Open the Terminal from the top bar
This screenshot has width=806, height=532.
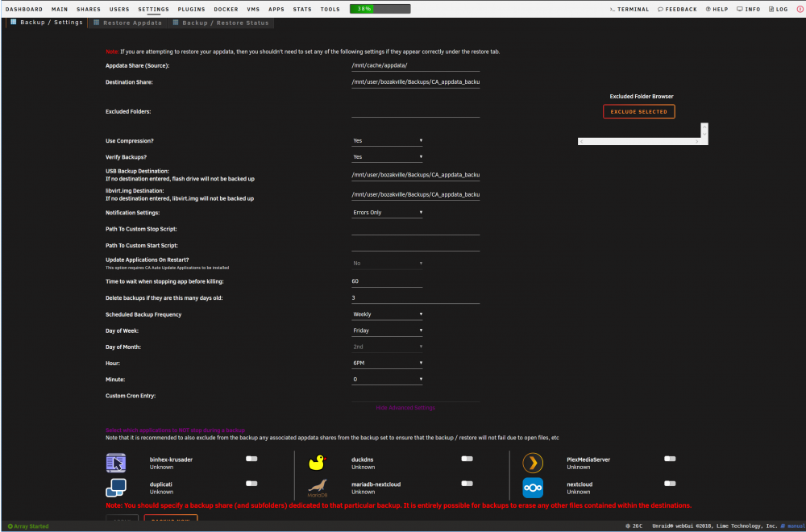[x=629, y=9]
